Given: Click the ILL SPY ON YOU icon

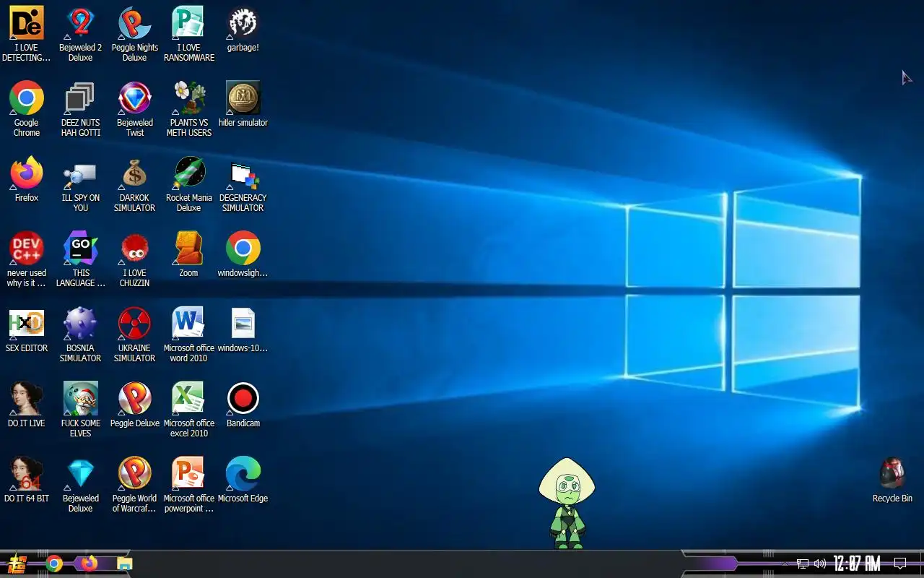Looking at the screenshot, I should click(x=81, y=184).
